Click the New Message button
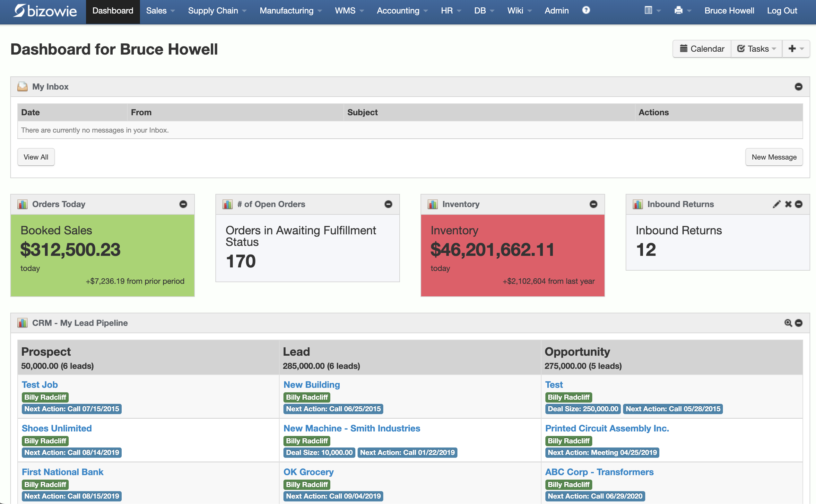 click(774, 157)
